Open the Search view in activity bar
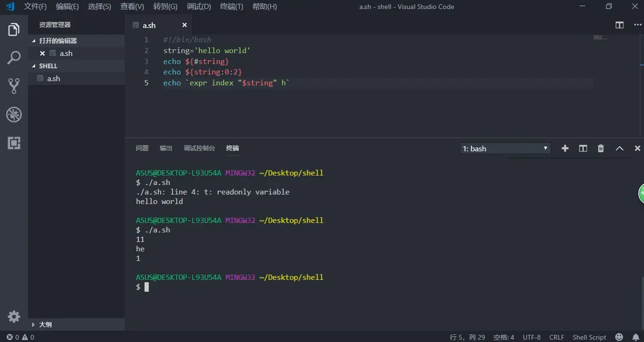 pyautogui.click(x=14, y=58)
